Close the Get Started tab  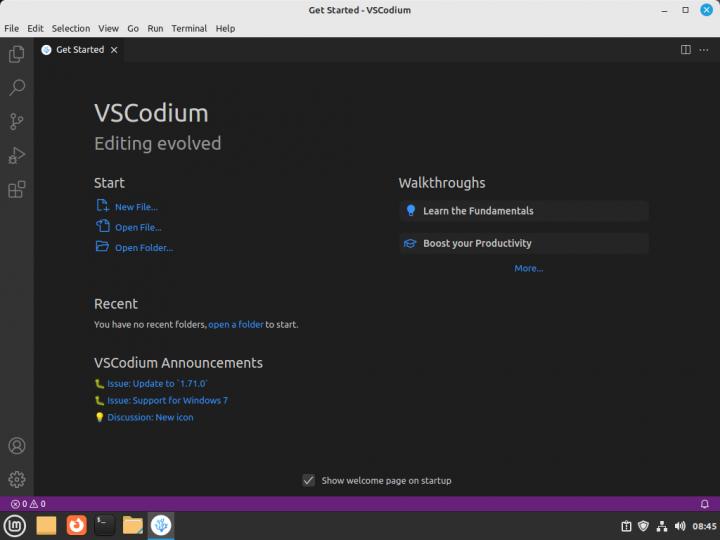point(114,49)
